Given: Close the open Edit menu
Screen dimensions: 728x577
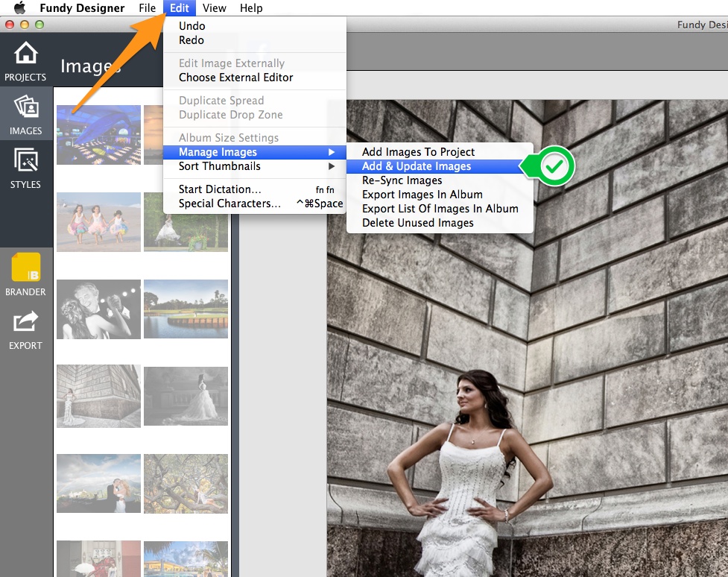Looking at the screenshot, I should (x=180, y=8).
